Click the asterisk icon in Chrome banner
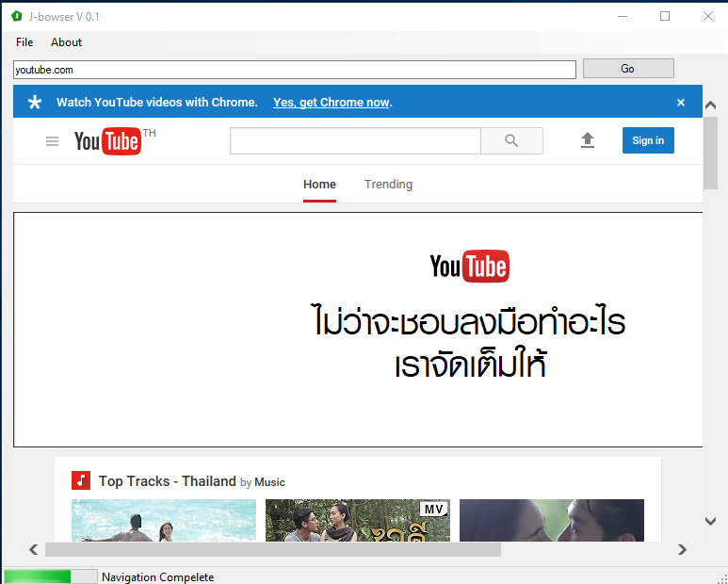 click(35, 102)
